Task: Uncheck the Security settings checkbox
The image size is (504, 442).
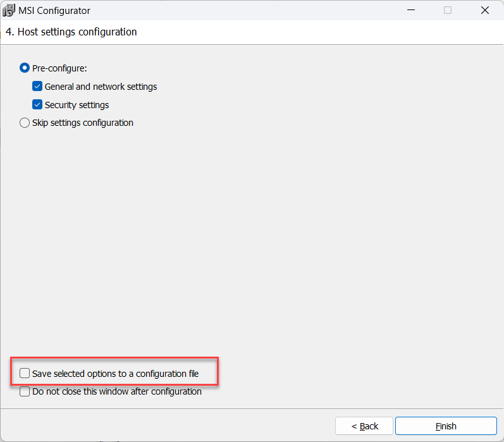Action: (x=37, y=105)
